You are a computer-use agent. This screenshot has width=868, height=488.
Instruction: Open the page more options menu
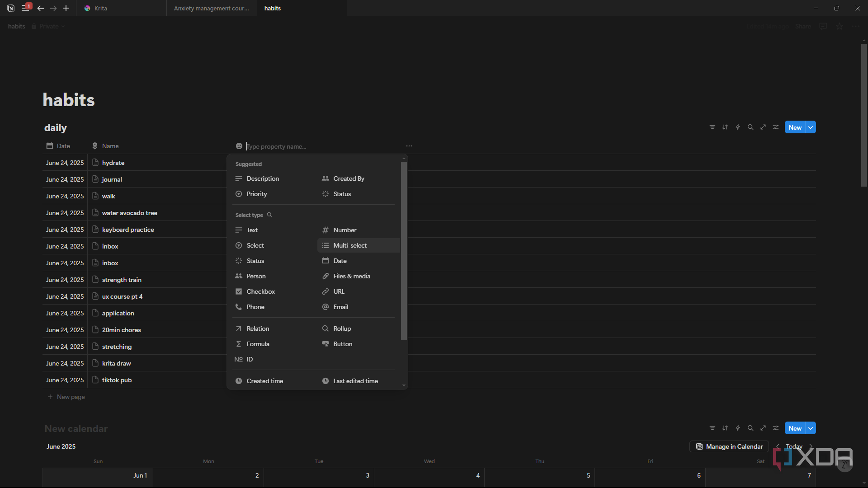point(856,26)
